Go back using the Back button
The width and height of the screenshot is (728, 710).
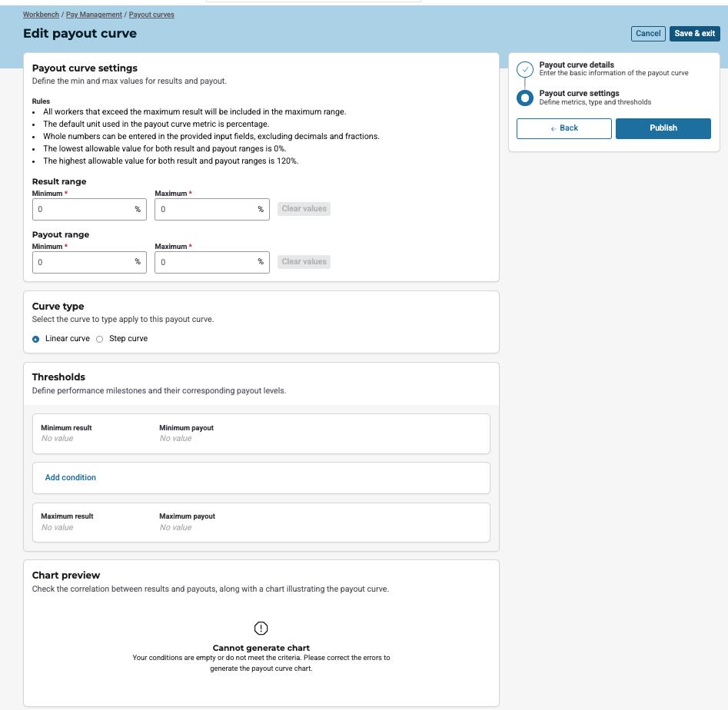pos(563,128)
